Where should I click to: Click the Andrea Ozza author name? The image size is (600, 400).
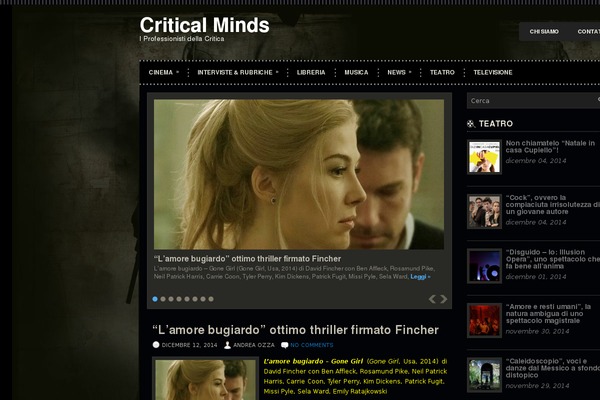[254, 345]
